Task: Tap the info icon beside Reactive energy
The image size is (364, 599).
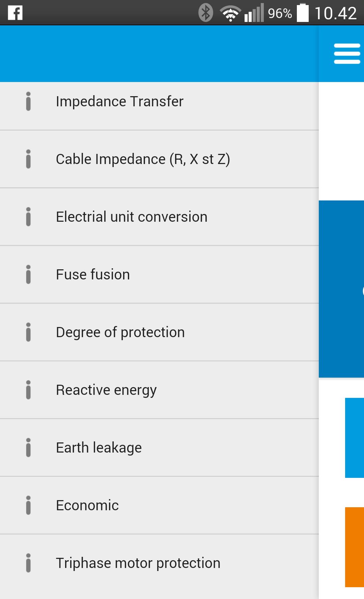Action: point(28,389)
